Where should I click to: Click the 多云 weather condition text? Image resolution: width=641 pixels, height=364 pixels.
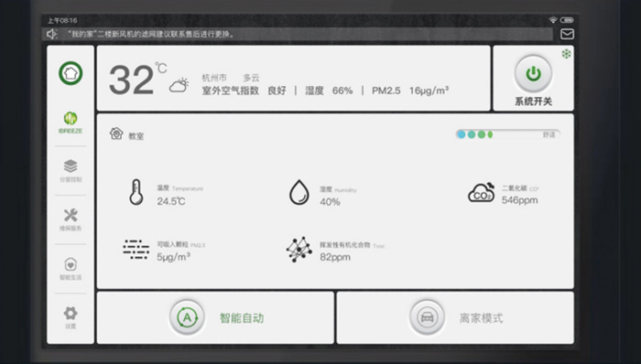[x=251, y=78]
